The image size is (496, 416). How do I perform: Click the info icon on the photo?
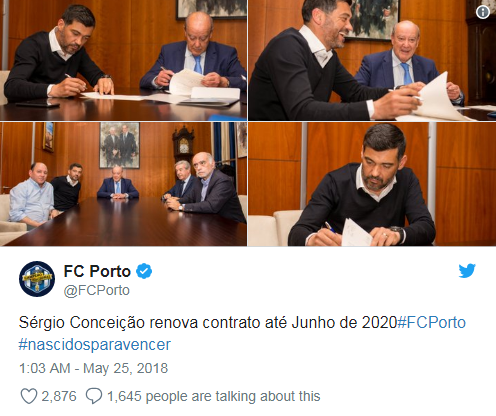pos(483,12)
